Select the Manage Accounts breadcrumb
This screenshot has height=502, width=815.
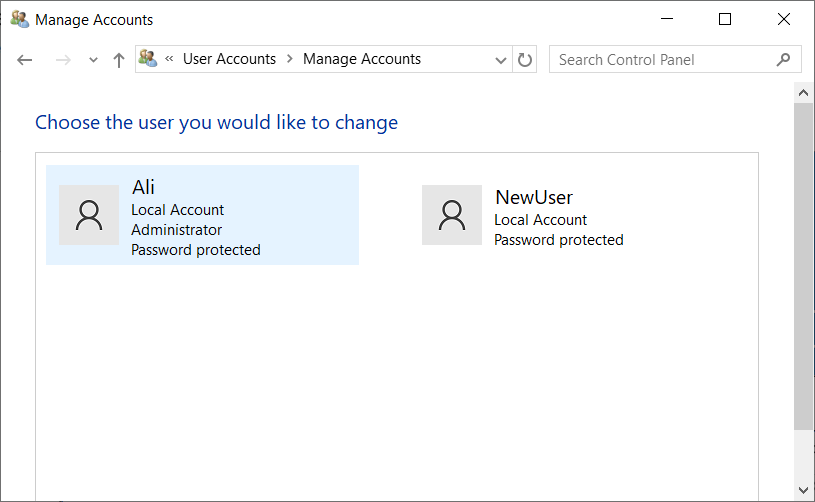pyautogui.click(x=362, y=59)
